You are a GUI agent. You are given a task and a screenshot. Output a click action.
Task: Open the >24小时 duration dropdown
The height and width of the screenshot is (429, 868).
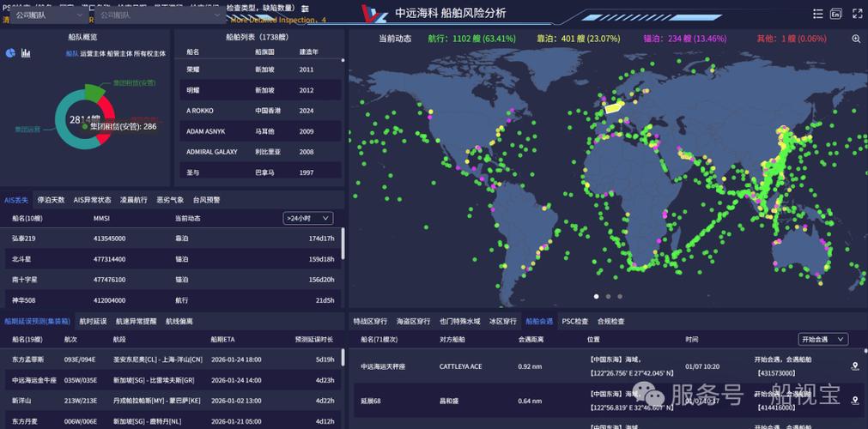[x=307, y=218]
